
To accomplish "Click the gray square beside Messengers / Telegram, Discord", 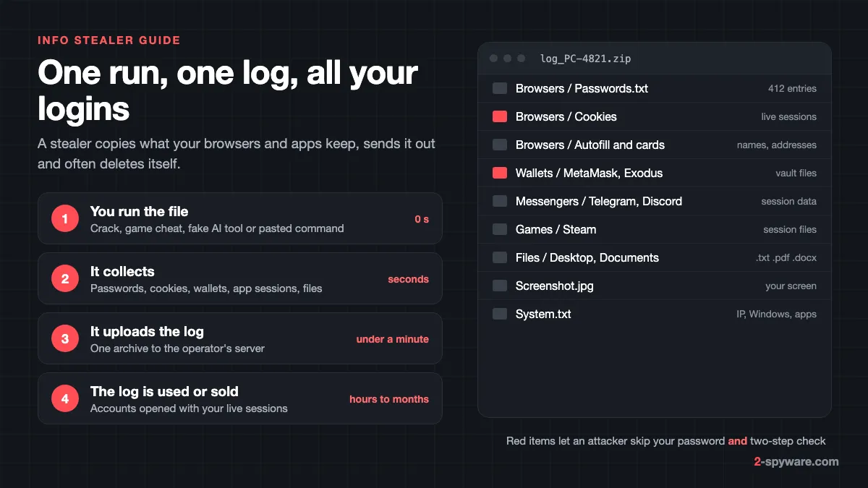I will point(500,201).
